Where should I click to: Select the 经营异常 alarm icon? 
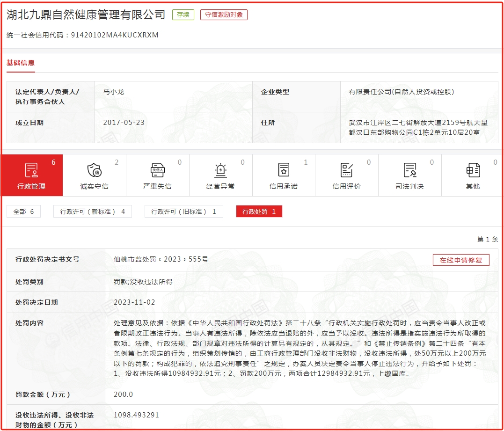pos(220,170)
